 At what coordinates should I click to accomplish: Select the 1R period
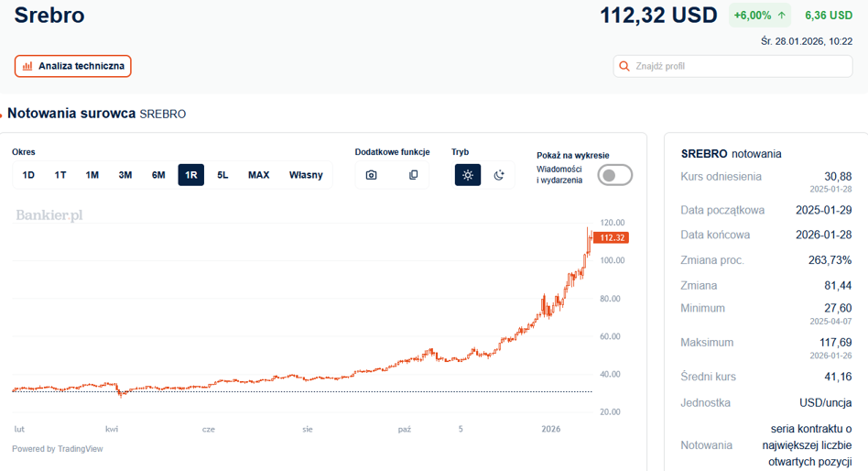point(191,175)
